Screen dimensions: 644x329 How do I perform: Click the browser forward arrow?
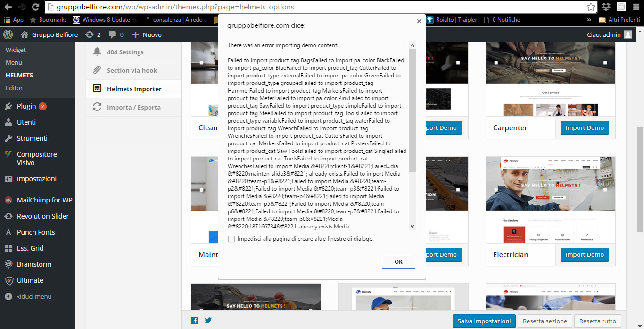coord(22,7)
